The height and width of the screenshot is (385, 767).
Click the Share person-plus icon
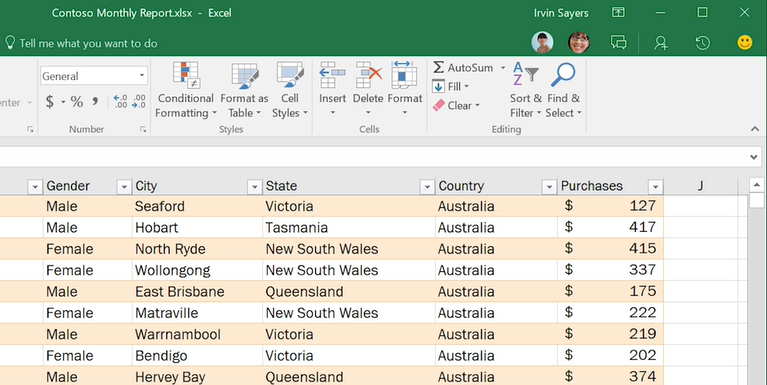point(661,43)
